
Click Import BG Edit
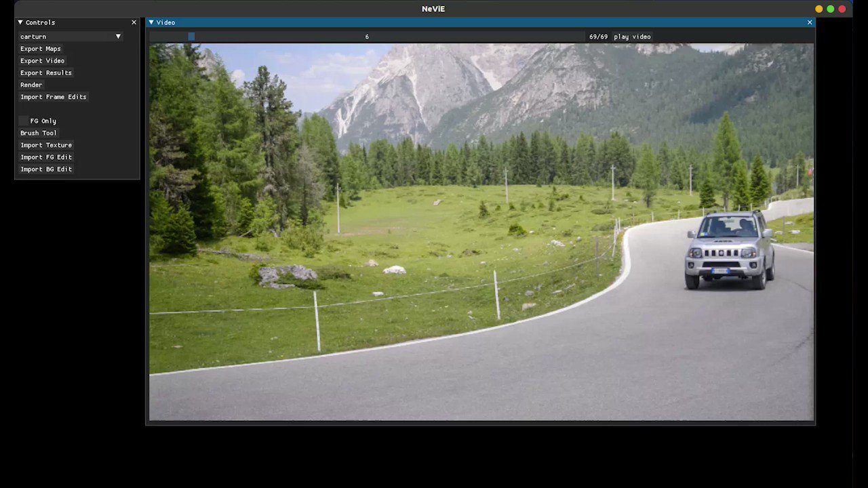(46, 169)
